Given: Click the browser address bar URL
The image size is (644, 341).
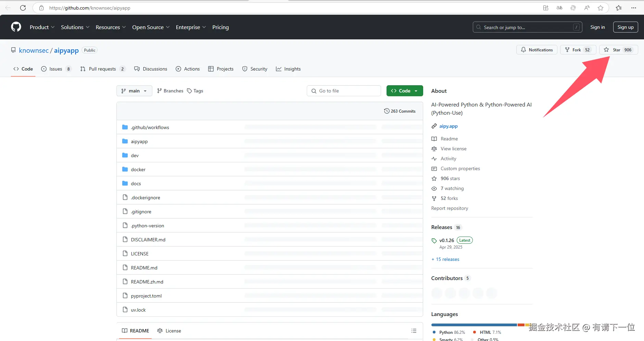Looking at the screenshot, I should click(x=90, y=8).
